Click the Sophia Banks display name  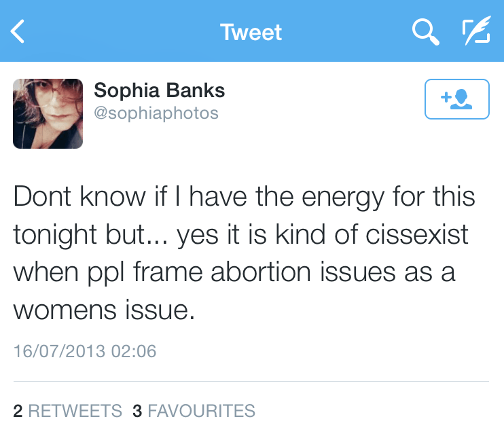point(159,90)
